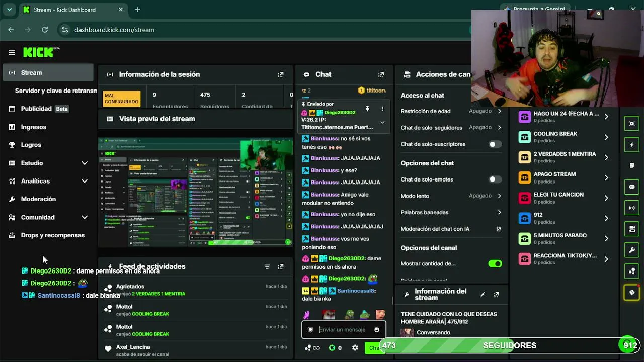Image resolution: width=644 pixels, height=362 pixels.
Task: Toggle Chat de solo-suscriptores switch
Action: (495, 144)
